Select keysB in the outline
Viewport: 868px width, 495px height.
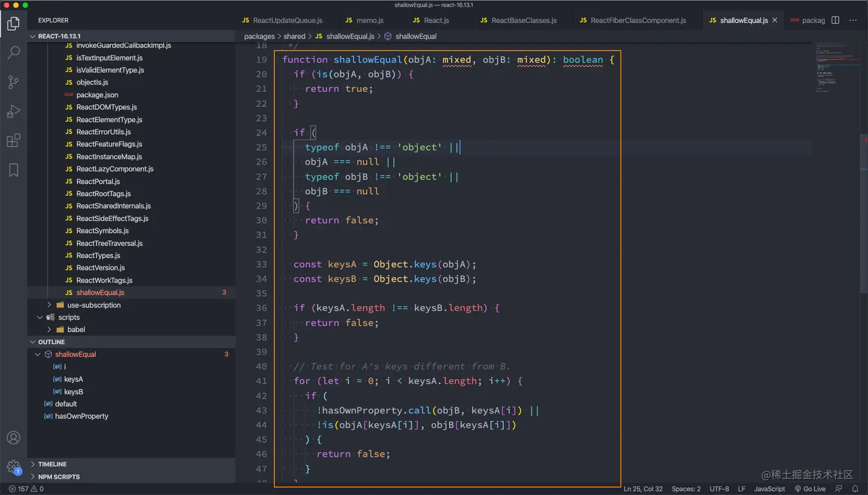click(x=73, y=392)
